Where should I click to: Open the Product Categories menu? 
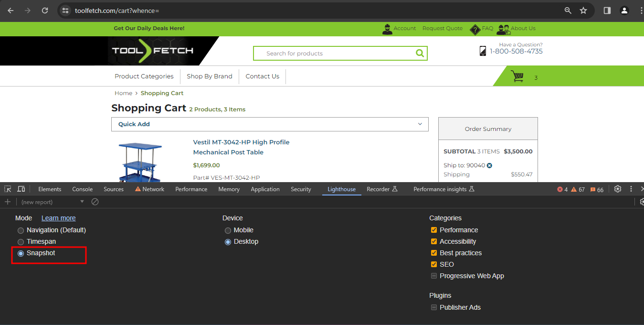[x=144, y=76]
